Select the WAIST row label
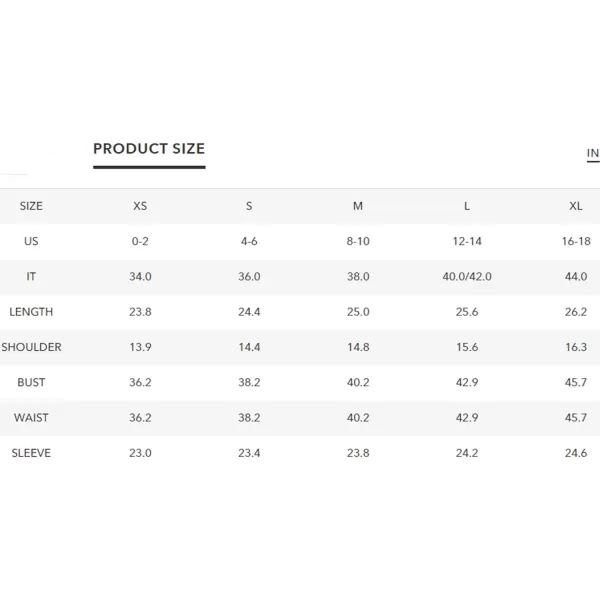Viewport: 600px width, 600px height. coord(31,417)
